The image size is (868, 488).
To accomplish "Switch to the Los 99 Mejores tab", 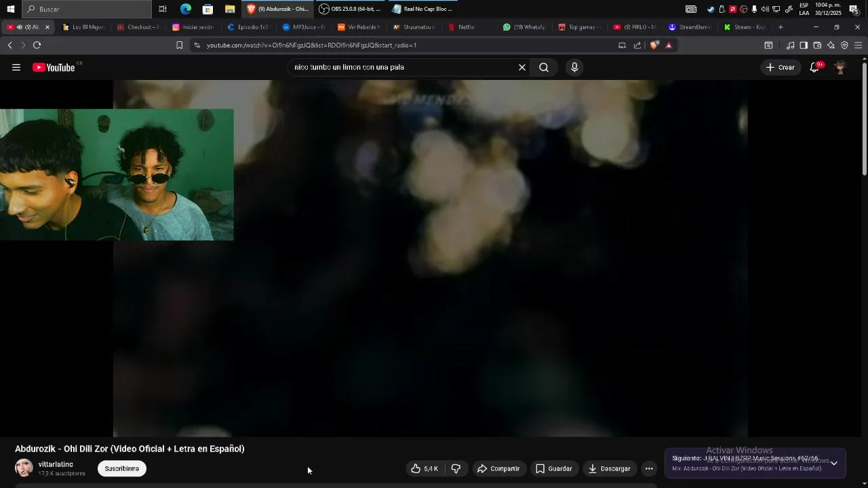I will [83, 27].
